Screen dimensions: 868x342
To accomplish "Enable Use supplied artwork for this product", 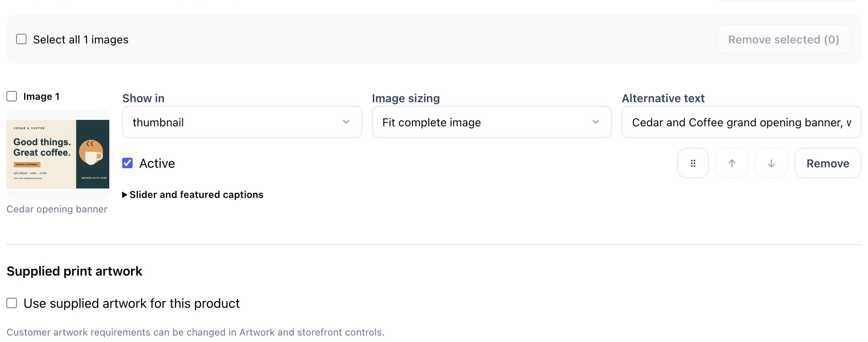I will pyautogui.click(x=12, y=303).
